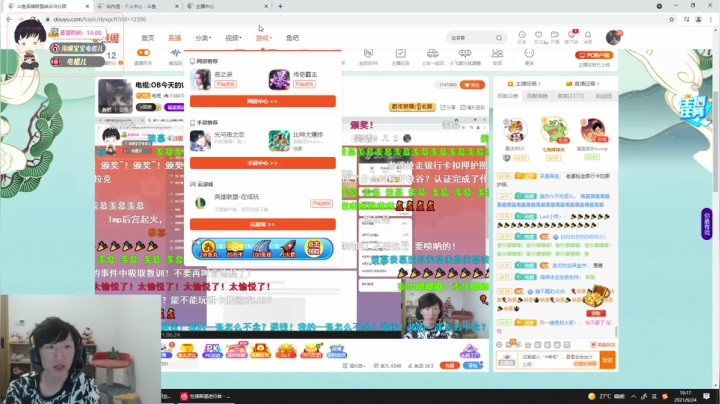Viewport: 720px width, 404px height.
Task: Open the 直播回看 replay link
Action: click(x=583, y=84)
